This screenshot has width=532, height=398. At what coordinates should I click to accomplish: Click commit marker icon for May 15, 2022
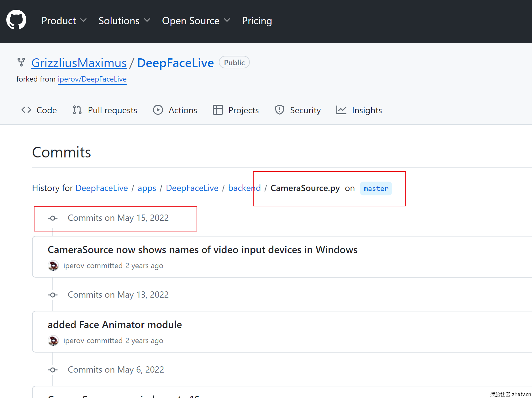(53, 218)
